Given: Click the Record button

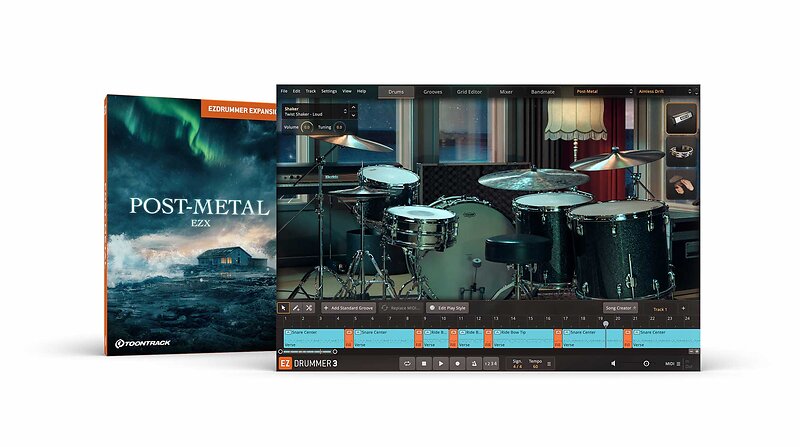Looking at the screenshot, I should tap(457, 363).
